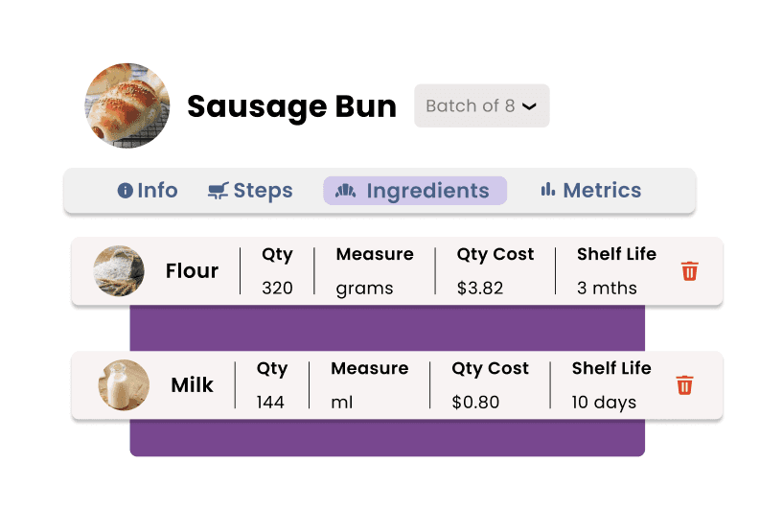Switch to the Steps tab
Screen dimensions: 783x532
pos(250,191)
